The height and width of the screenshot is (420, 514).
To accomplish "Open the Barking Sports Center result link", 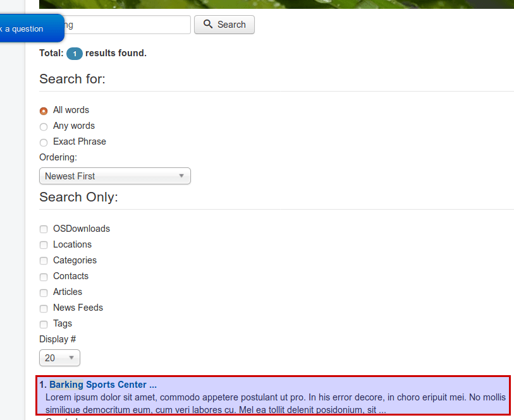I will [102, 385].
